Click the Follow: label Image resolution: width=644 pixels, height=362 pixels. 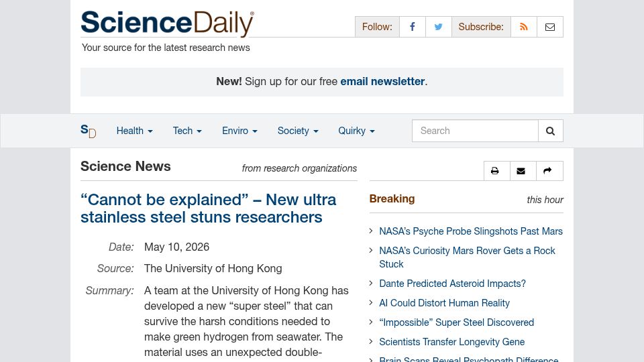(x=377, y=27)
